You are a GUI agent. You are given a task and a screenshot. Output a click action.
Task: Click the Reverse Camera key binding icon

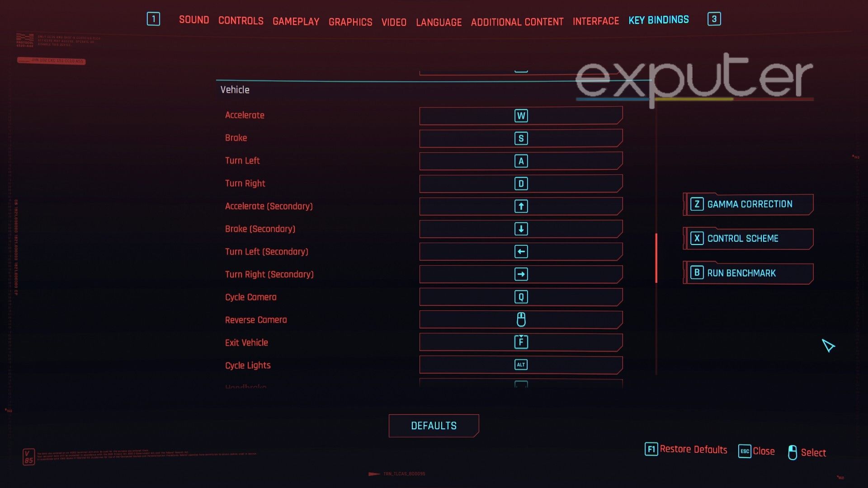point(520,320)
